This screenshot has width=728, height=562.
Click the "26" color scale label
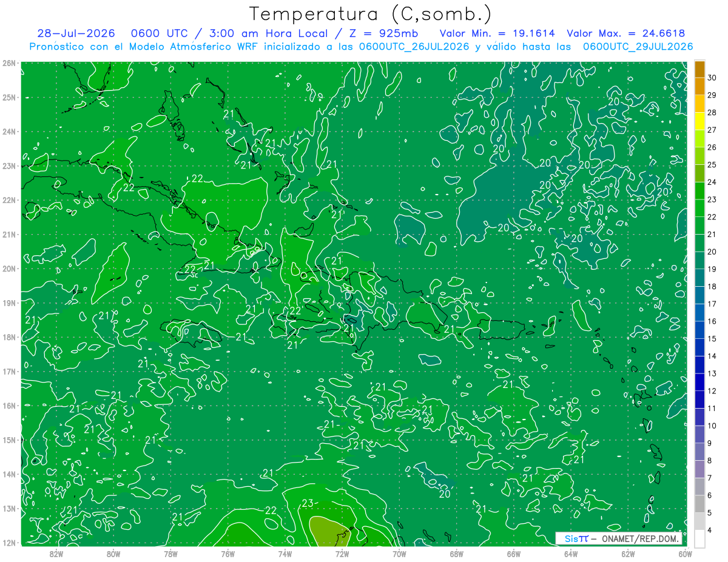(712, 147)
